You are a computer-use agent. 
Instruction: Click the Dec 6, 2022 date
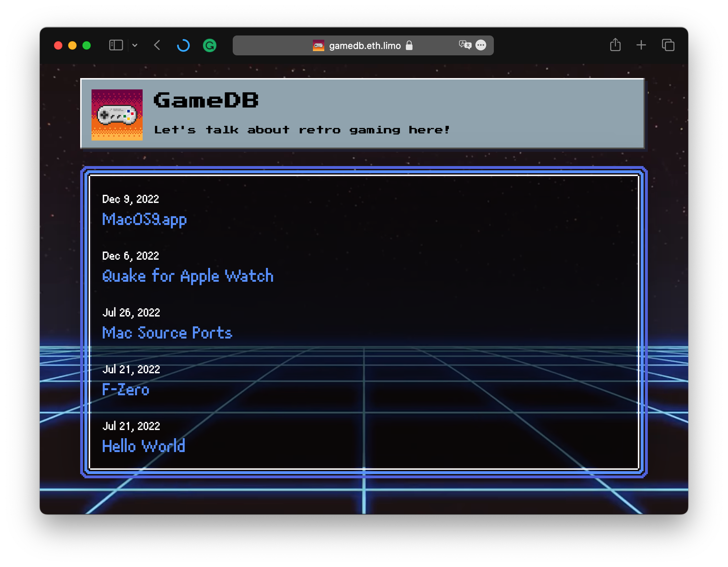[x=131, y=256]
